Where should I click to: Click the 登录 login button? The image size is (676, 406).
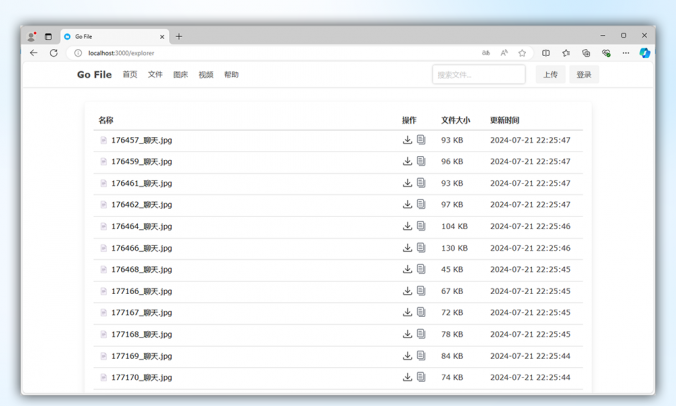584,75
